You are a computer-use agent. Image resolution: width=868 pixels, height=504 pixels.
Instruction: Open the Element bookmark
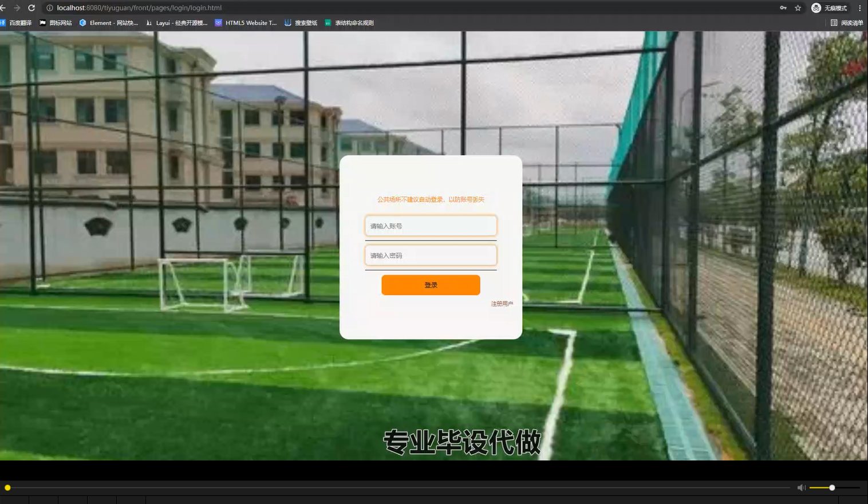click(109, 23)
